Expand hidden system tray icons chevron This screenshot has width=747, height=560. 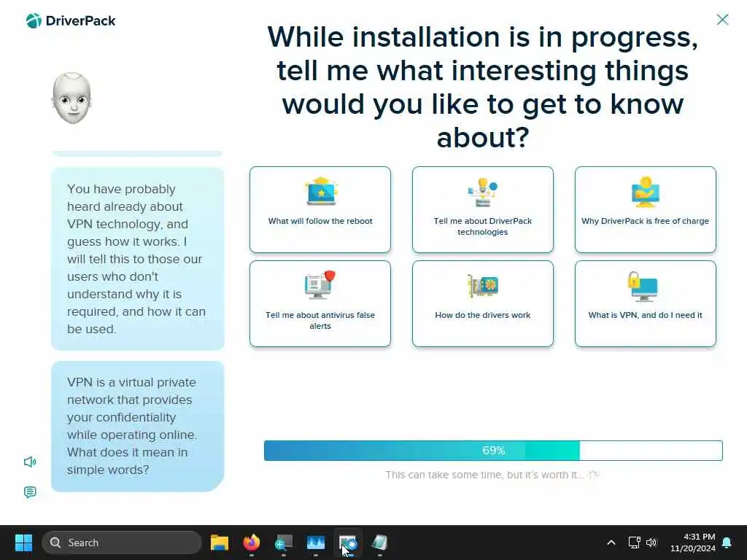(611, 542)
